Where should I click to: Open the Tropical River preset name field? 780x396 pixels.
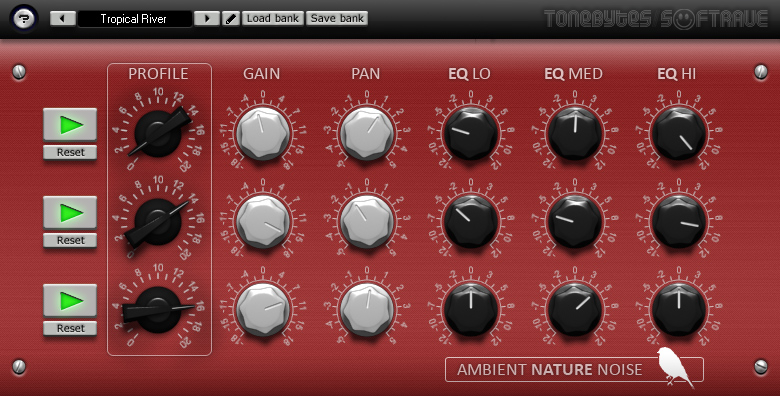135,19
